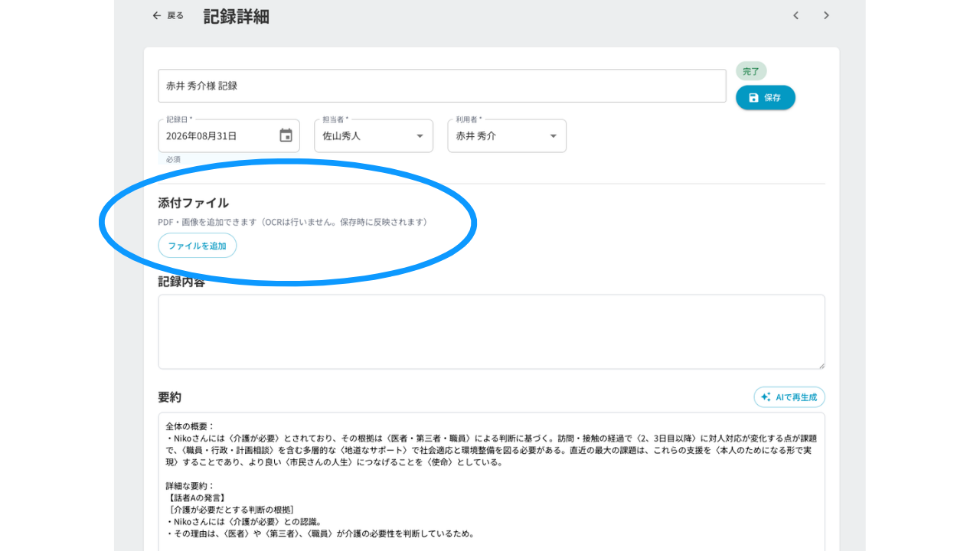Image resolution: width=980 pixels, height=551 pixels.
Task: Go to previous record with left chevron
Action: [x=795, y=15]
